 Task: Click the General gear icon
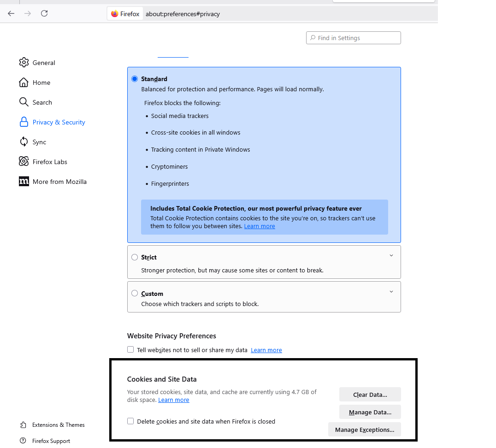point(24,62)
